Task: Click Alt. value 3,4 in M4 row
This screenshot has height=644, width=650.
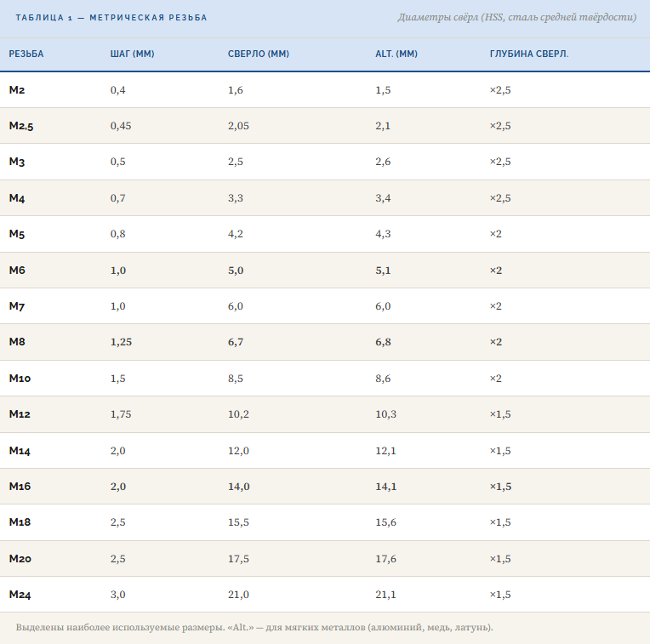Action: click(x=383, y=198)
